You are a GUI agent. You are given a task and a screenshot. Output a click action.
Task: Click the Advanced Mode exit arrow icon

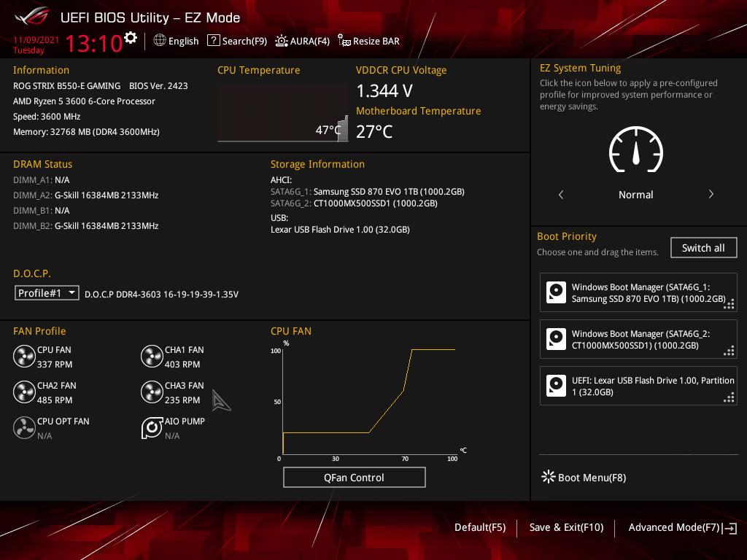point(729,528)
